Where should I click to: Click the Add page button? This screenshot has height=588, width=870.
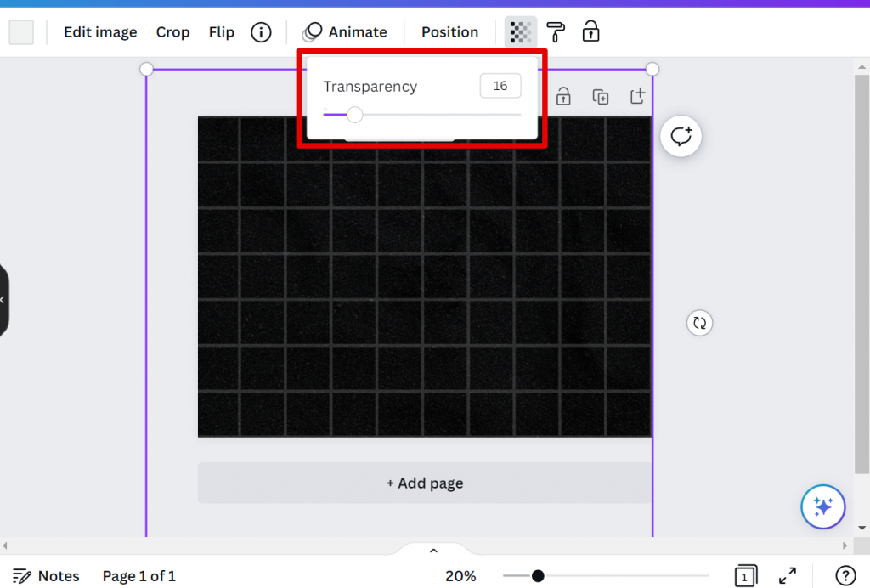(425, 483)
